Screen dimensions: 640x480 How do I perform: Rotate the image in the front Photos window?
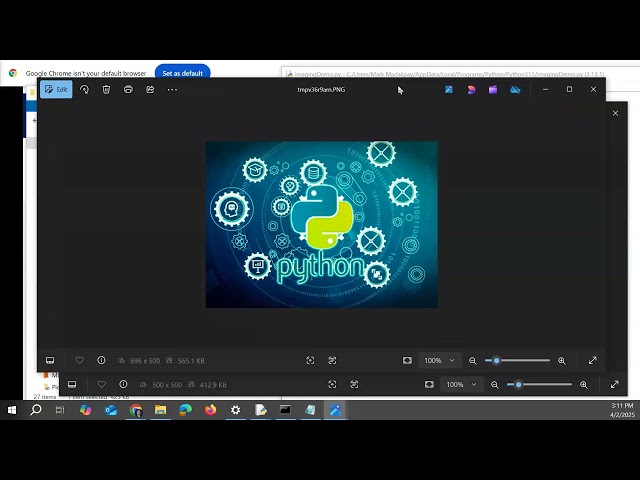84,89
